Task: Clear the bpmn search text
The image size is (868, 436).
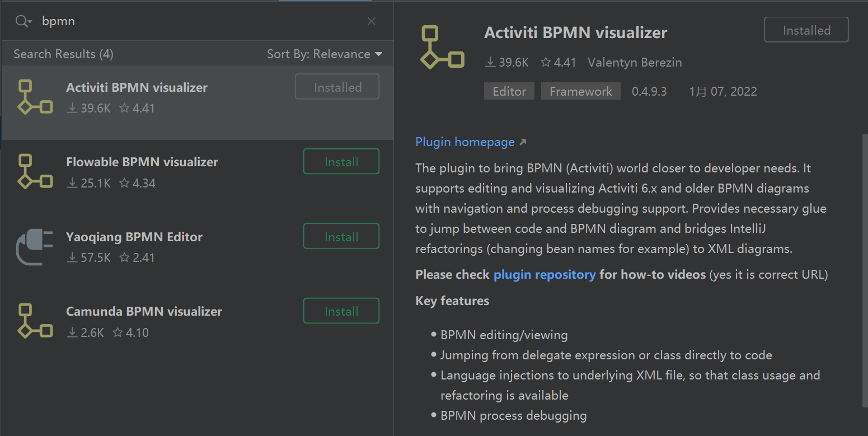Action: (x=372, y=21)
